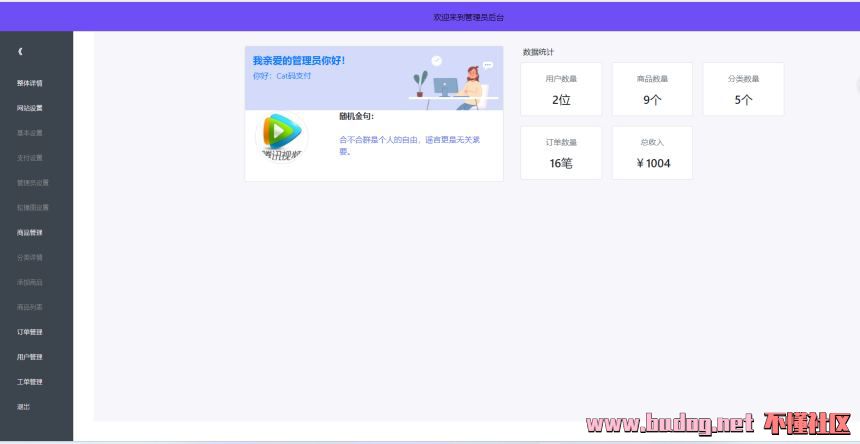Collapse sidebar with the back chevron
This screenshot has height=444, width=860.
click(x=20, y=51)
